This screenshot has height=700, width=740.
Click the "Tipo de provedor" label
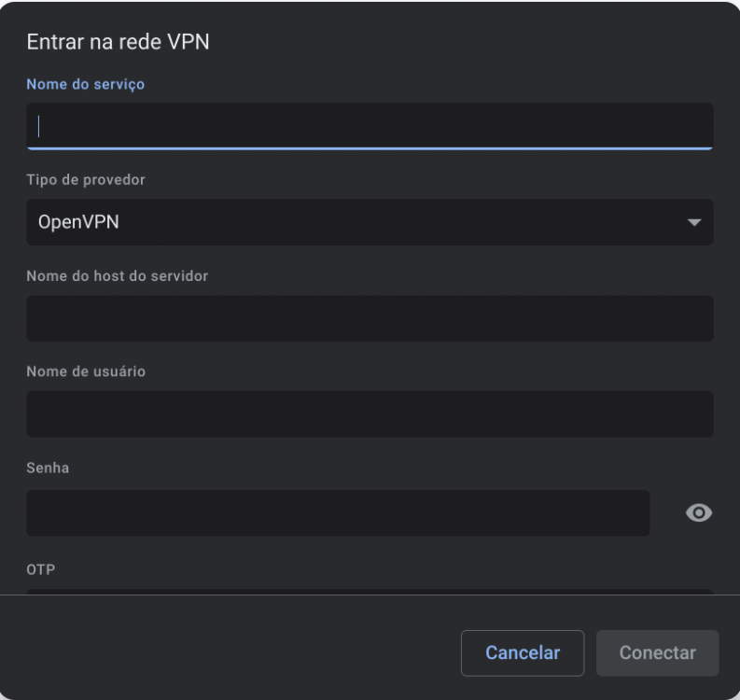pyautogui.click(x=86, y=180)
